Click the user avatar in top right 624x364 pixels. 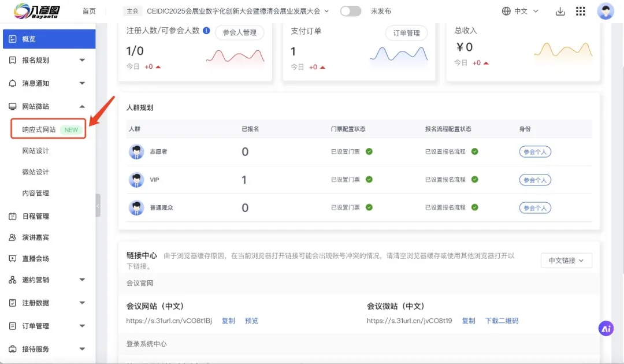[606, 11]
